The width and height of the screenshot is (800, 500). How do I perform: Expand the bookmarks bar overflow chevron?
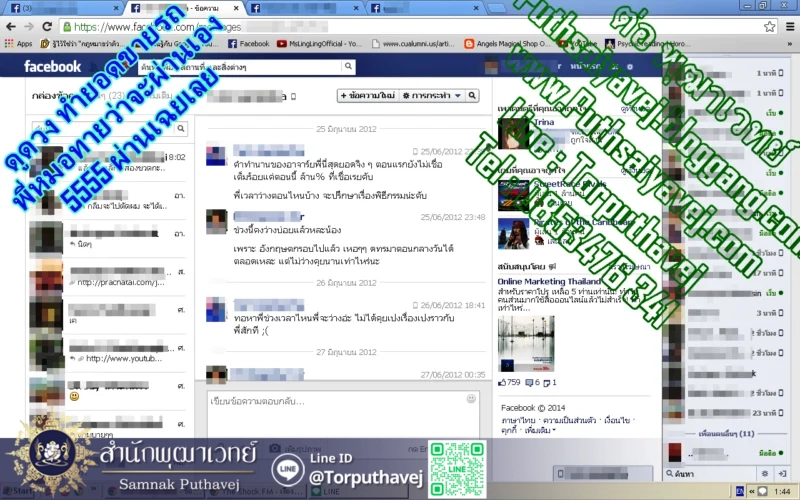790,44
